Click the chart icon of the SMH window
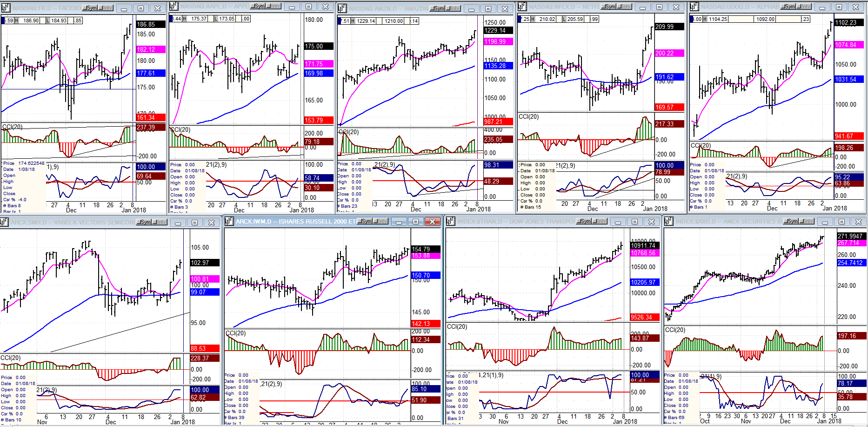Image resolution: width=868 pixels, height=427 pixels. (5, 222)
